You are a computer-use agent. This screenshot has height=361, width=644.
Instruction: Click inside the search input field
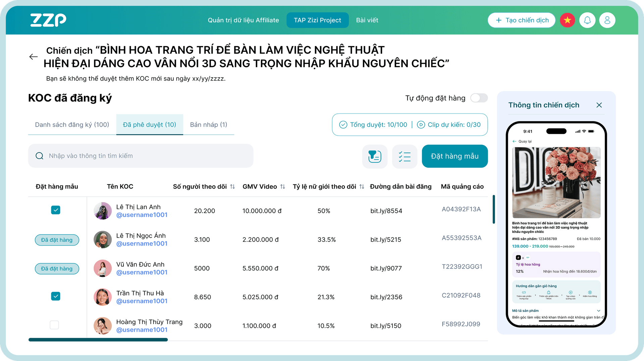pyautogui.click(x=141, y=156)
